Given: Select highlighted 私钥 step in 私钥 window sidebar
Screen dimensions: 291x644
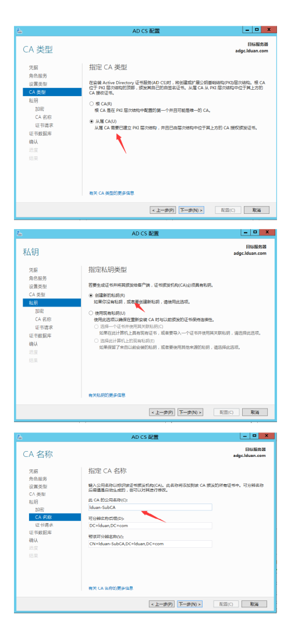Looking at the screenshot, I should (x=52, y=302).
